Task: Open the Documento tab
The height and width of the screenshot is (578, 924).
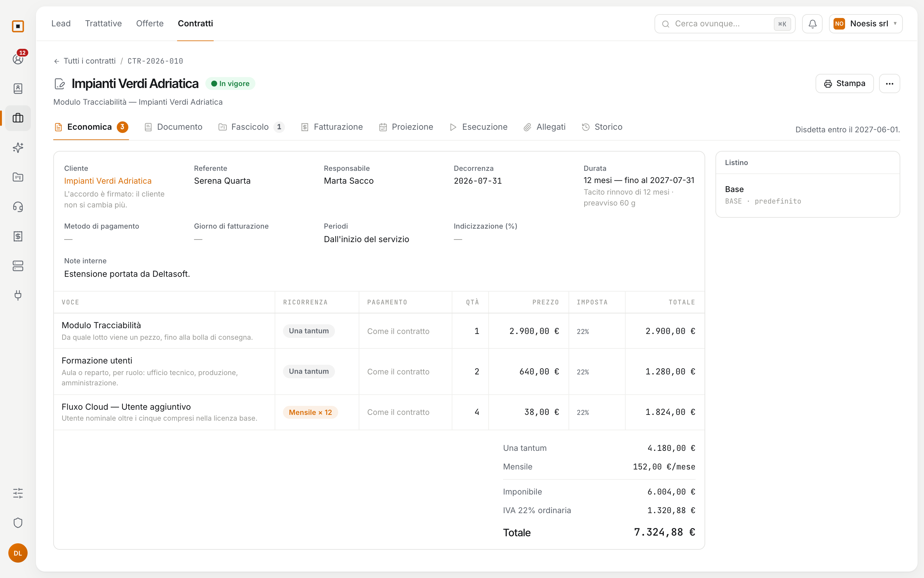Action: tap(174, 127)
